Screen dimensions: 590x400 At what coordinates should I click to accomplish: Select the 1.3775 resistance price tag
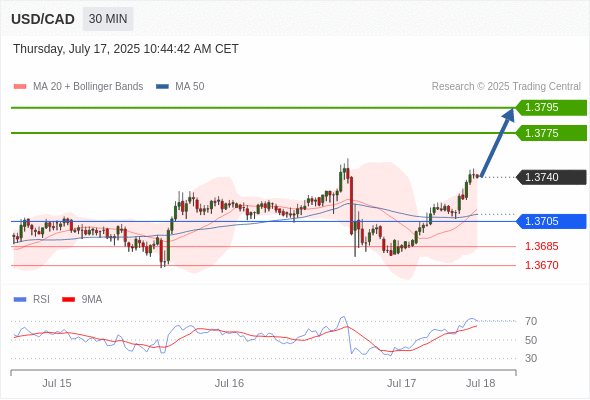coord(551,133)
